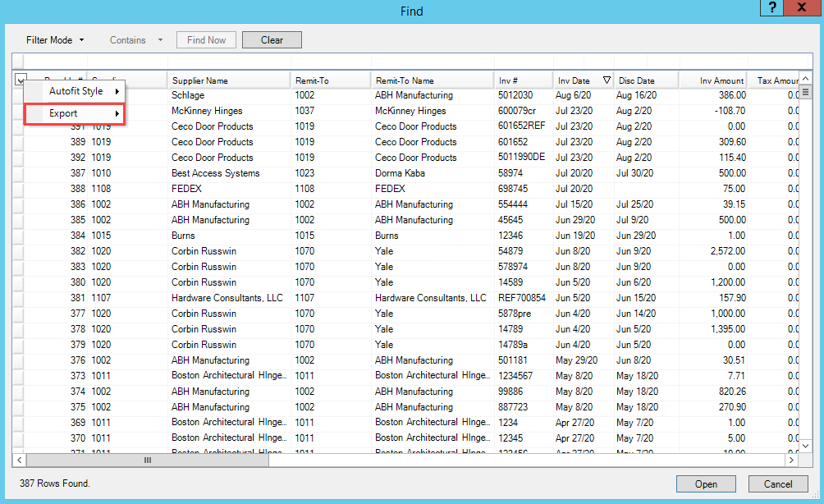Click the grid options dropdown in header corner
The image size is (824, 504).
click(20, 80)
